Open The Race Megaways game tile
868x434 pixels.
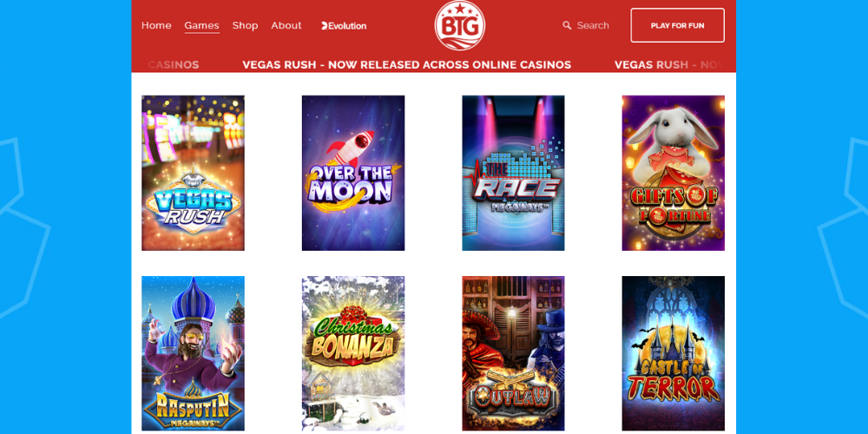click(x=513, y=174)
